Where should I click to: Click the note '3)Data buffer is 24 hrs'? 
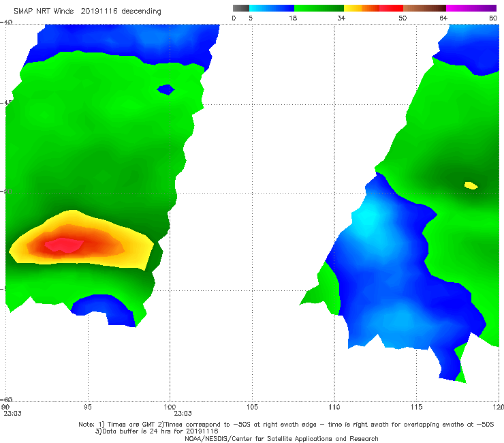coord(157,431)
